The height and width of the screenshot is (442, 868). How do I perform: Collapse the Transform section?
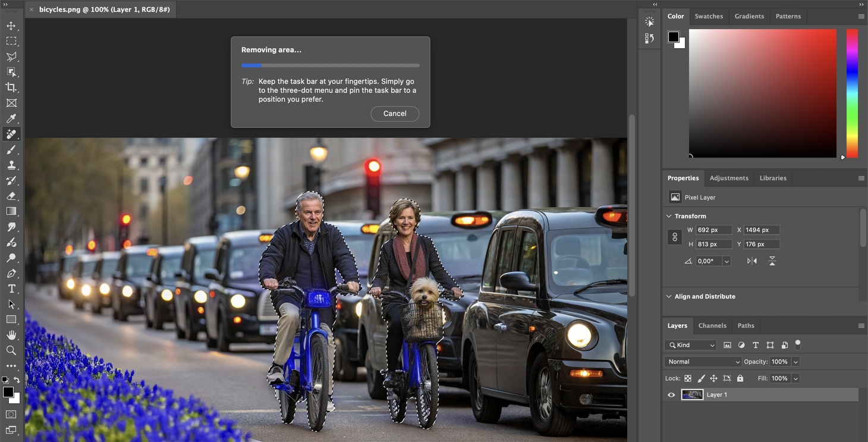[x=669, y=216]
